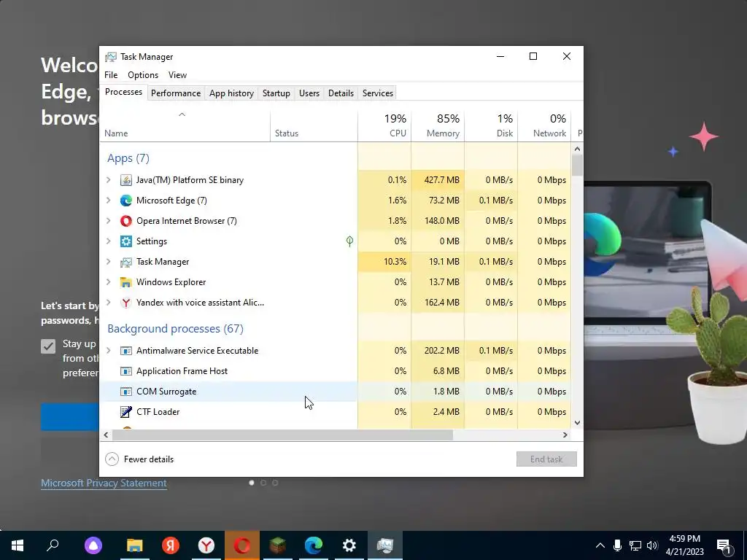The height and width of the screenshot is (560, 747).
Task: Open taskbar search magnifier
Action: (53, 545)
